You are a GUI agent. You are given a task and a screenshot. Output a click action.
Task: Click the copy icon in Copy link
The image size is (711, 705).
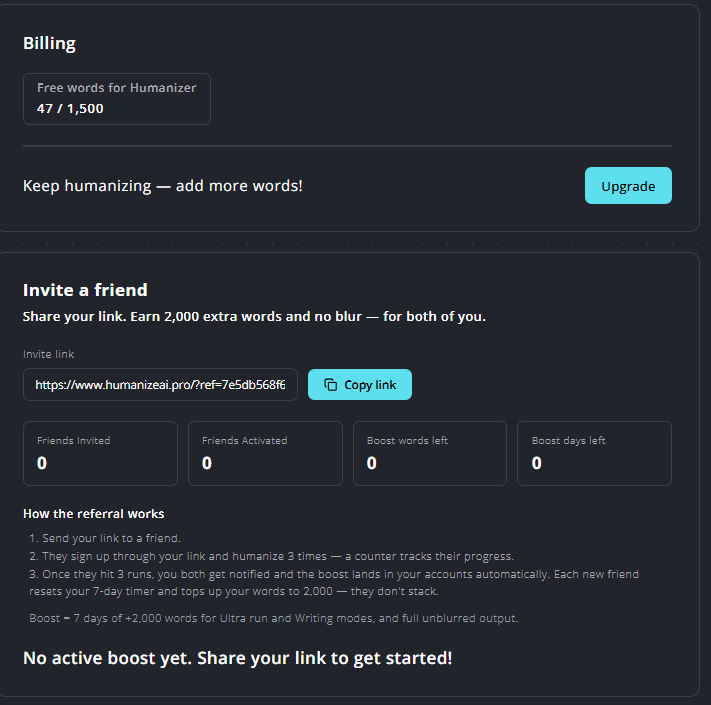point(331,384)
